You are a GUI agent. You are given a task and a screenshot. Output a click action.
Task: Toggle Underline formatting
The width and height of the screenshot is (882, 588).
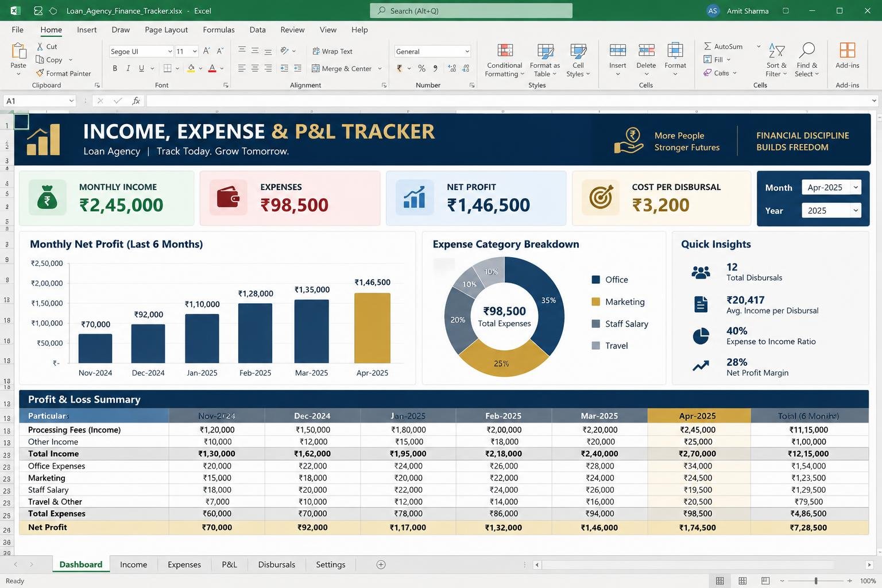(141, 68)
